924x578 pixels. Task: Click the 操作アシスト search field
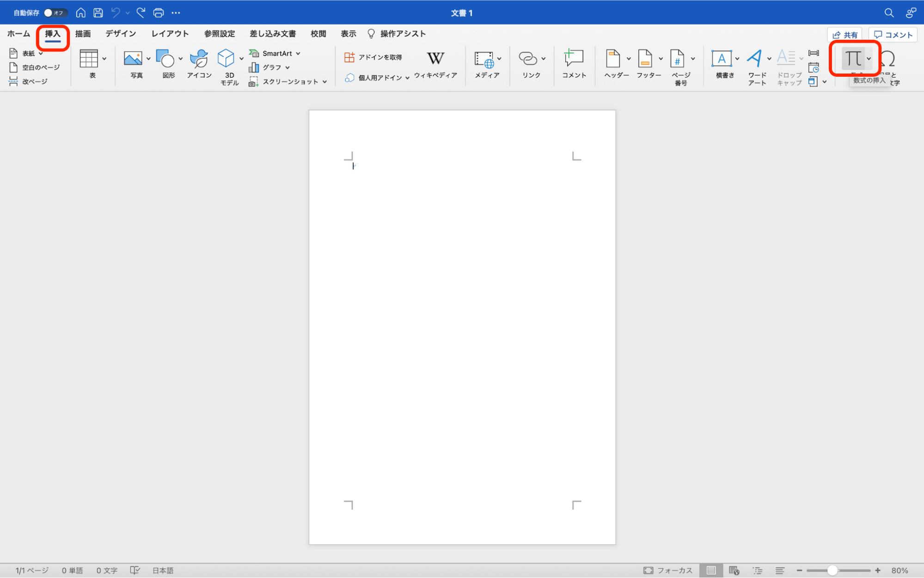coord(397,34)
